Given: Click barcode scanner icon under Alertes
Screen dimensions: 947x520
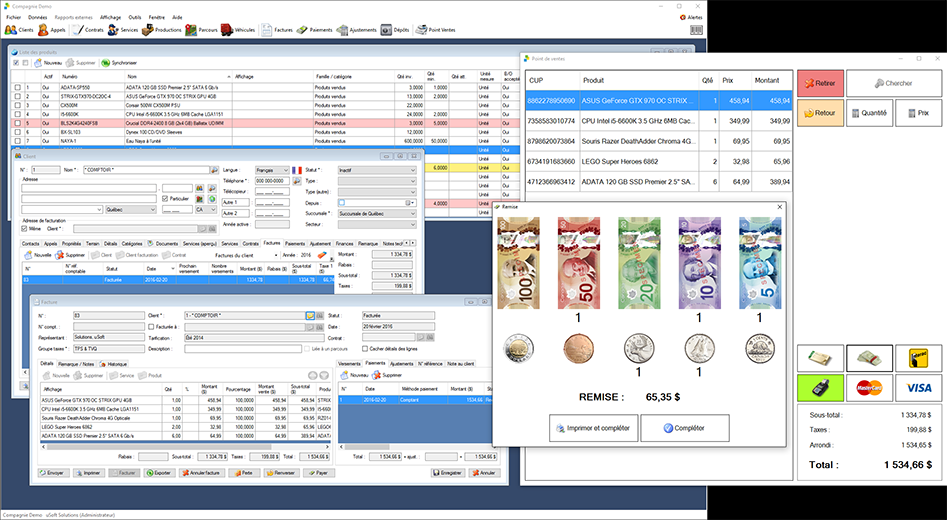Looking at the screenshot, I should [x=696, y=30].
